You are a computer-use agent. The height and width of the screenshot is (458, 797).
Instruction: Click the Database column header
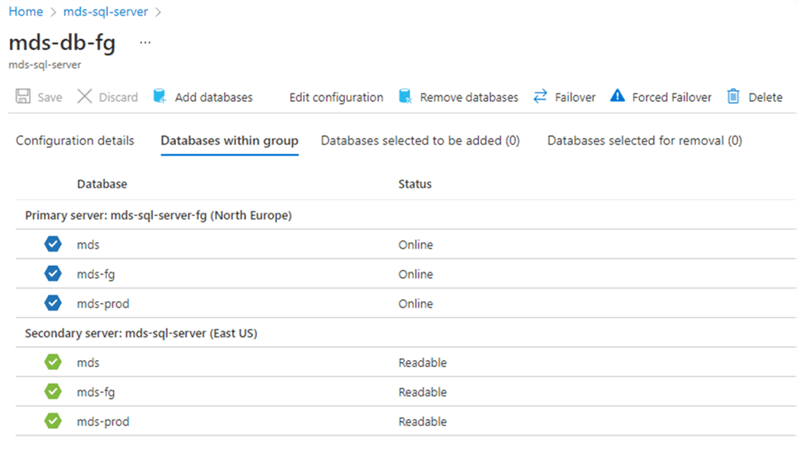click(x=102, y=184)
